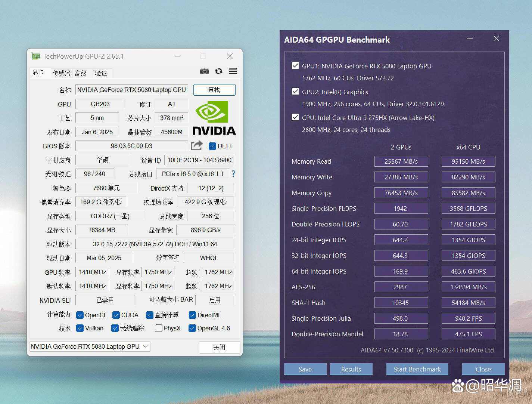Click the BIOS export share icon
The height and width of the screenshot is (404, 532).
click(196, 145)
